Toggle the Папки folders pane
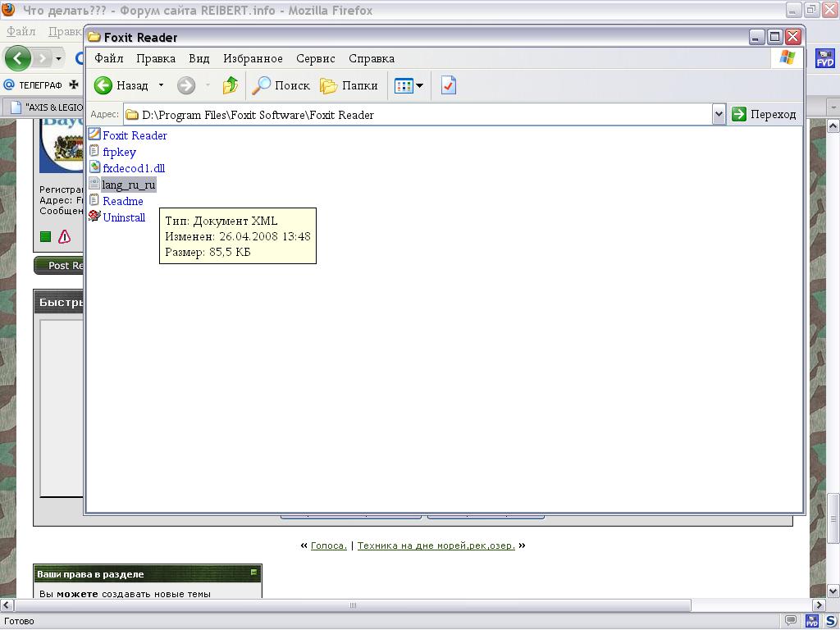This screenshot has height=630, width=840. tap(349, 85)
